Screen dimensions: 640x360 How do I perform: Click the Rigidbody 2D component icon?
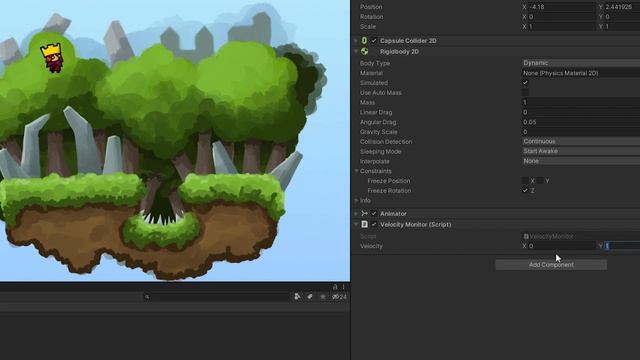click(x=364, y=51)
